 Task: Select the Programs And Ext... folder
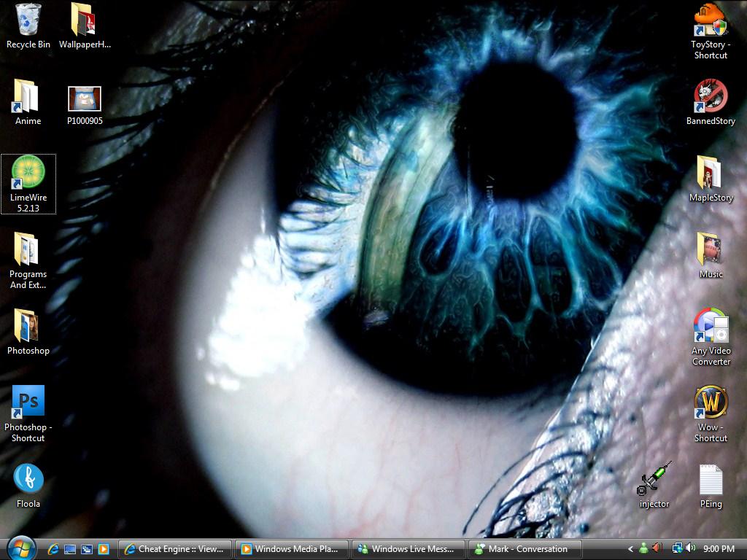(26, 249)
